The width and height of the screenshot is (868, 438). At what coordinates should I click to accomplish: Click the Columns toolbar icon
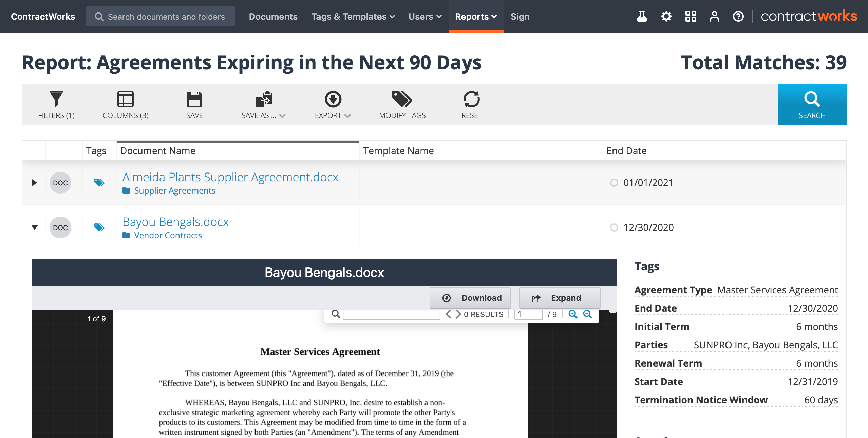tap(125, 104)
